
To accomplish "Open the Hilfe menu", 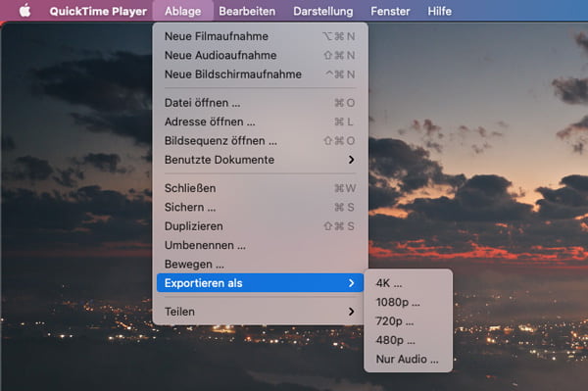I will coord(439,11).
